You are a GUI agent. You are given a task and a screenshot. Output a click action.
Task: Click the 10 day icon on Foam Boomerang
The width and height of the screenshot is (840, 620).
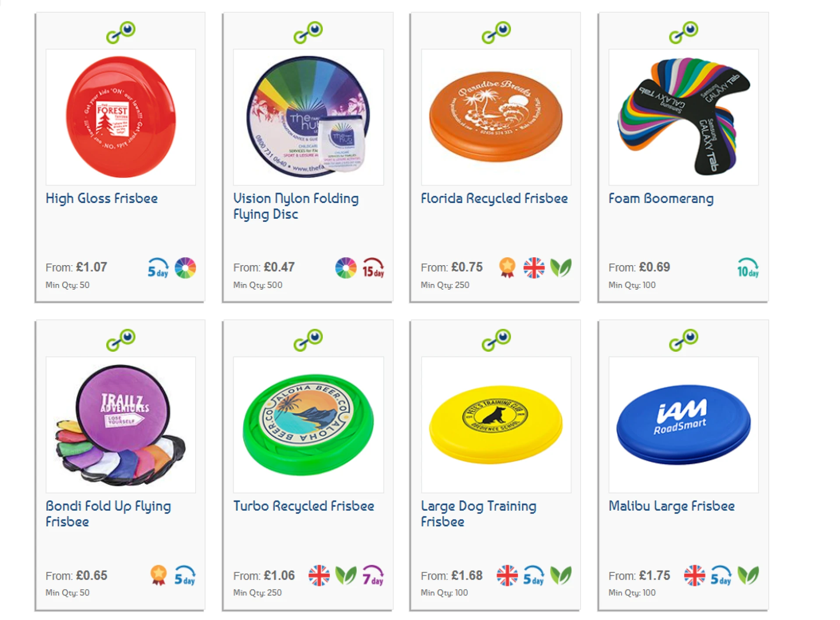748,268
